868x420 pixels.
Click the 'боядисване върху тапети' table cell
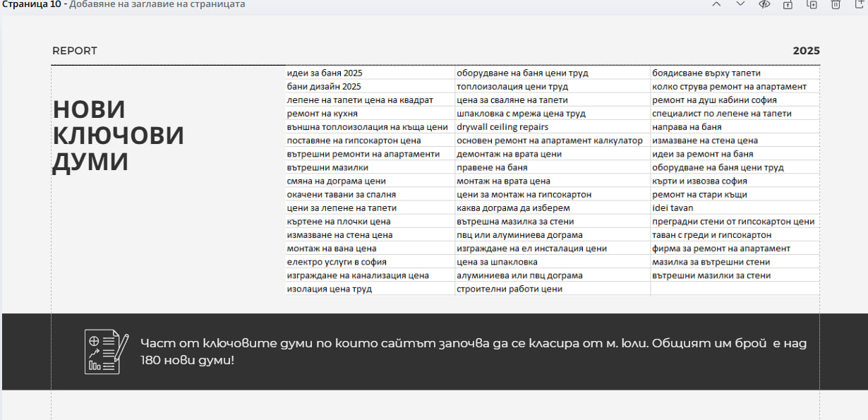pos(706,73)
